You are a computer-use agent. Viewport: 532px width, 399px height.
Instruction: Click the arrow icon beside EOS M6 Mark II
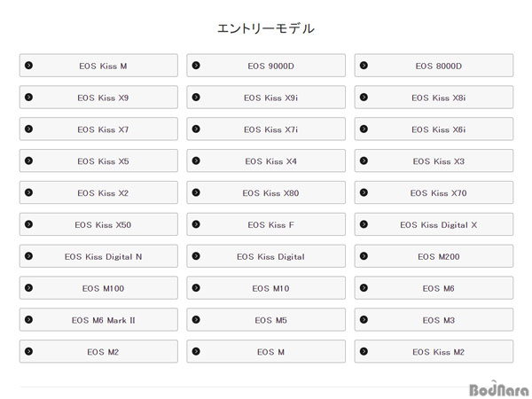click(29, 319)
